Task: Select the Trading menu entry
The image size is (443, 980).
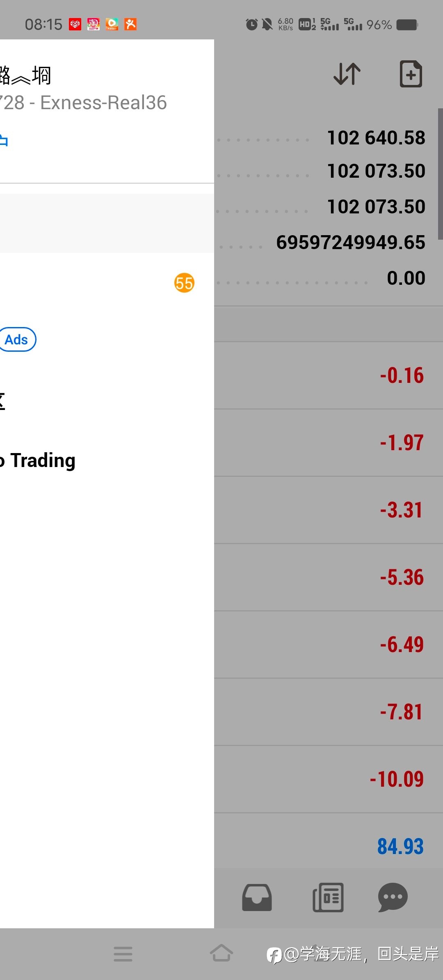Action: (x=38, y=460)
